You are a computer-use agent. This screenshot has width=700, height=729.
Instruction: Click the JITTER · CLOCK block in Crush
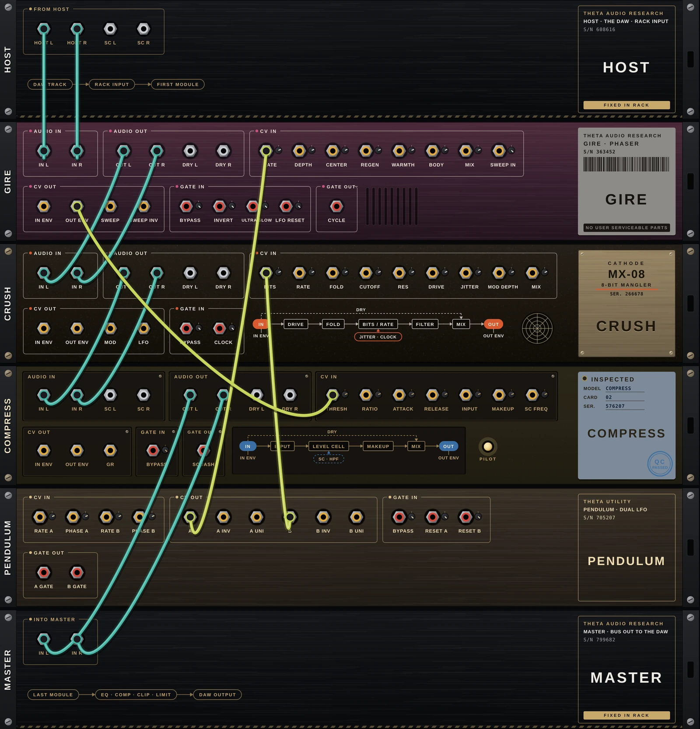click(x=378, y=337)
